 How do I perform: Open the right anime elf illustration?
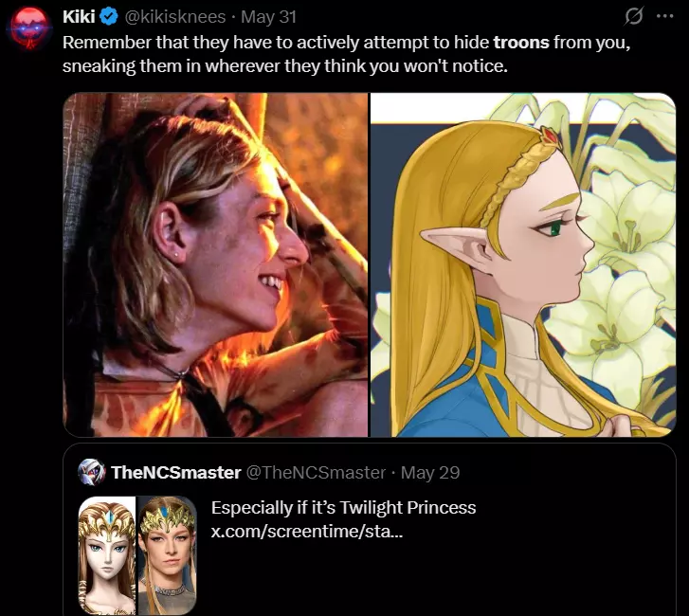(x=523, y=265)
